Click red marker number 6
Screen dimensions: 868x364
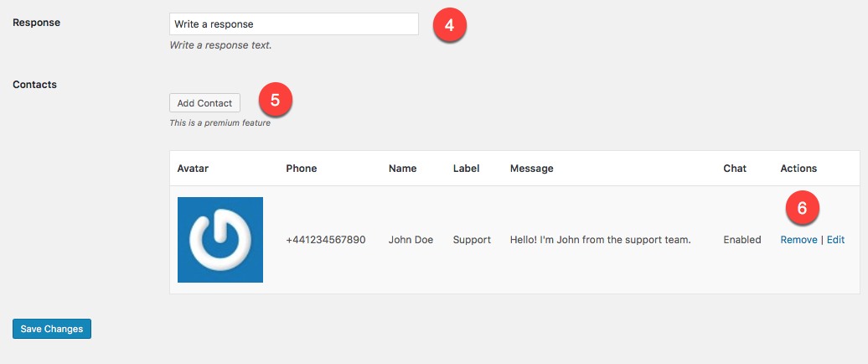coord(802,208)
